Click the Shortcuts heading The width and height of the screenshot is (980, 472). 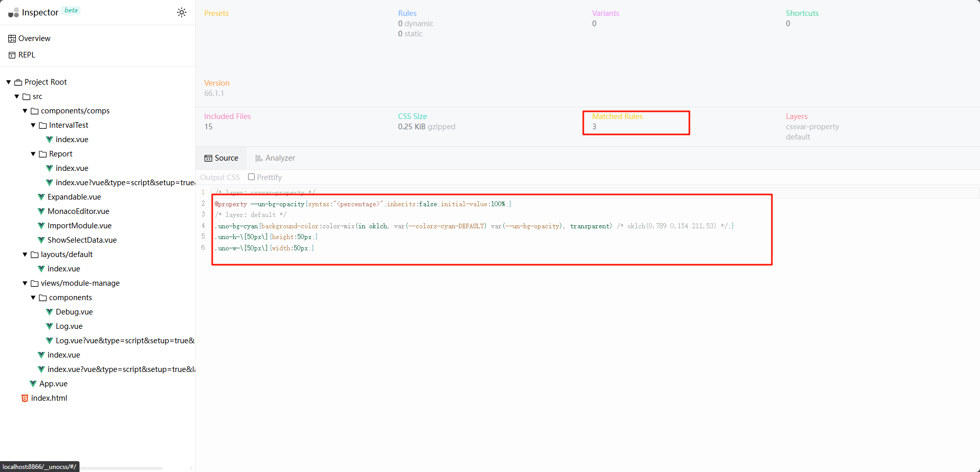click(802, 13)
